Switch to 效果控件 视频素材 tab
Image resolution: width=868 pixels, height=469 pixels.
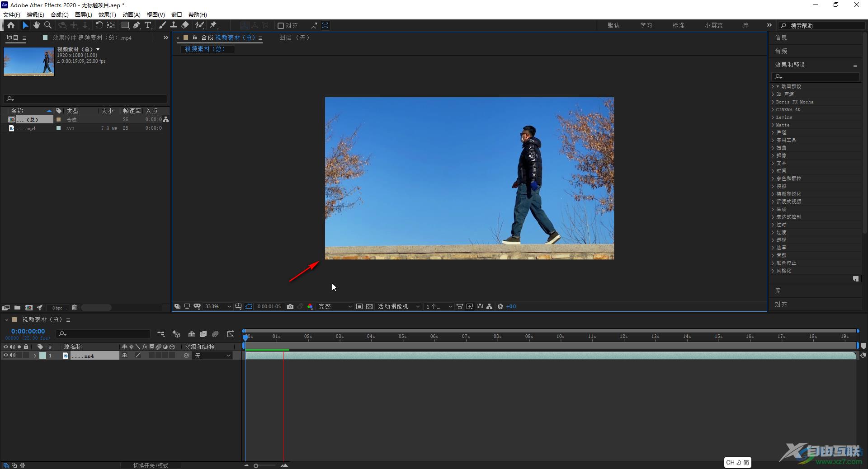92,38
